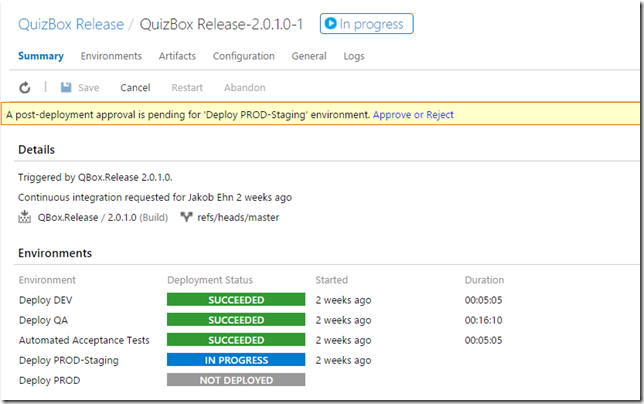Click the In progress status badge
This screenshot has height=404, width=644.
click(367, 24)
